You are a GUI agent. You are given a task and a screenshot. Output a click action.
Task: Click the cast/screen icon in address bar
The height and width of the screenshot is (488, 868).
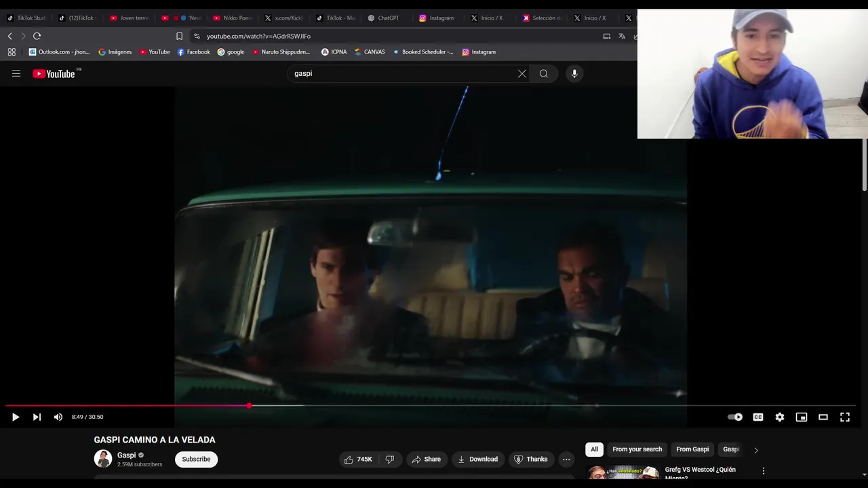tap(607, 36)
